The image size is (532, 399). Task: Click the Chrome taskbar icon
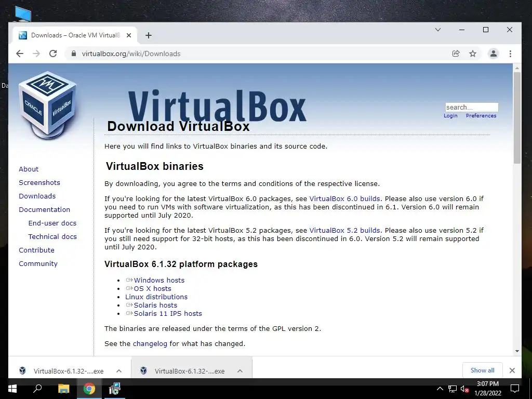click(89, 389)
